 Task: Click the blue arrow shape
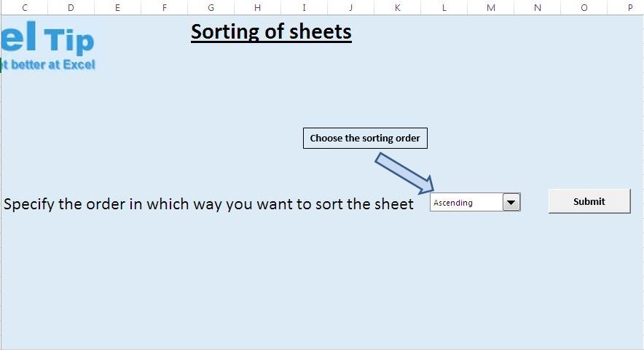point(404,173)
